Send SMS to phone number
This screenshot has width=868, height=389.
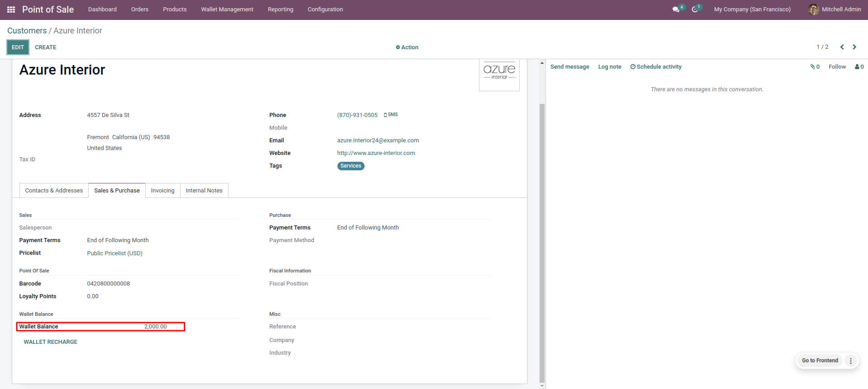coord(391,115)
